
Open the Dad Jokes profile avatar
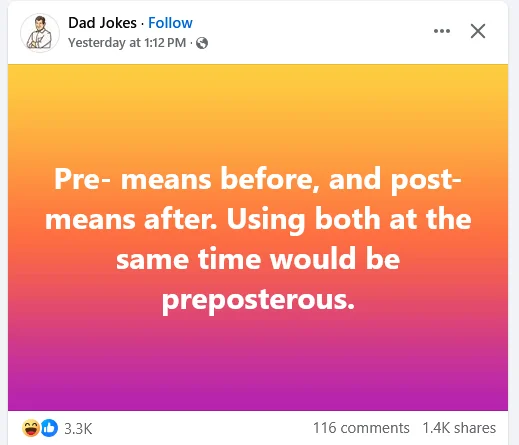[40, 33]
